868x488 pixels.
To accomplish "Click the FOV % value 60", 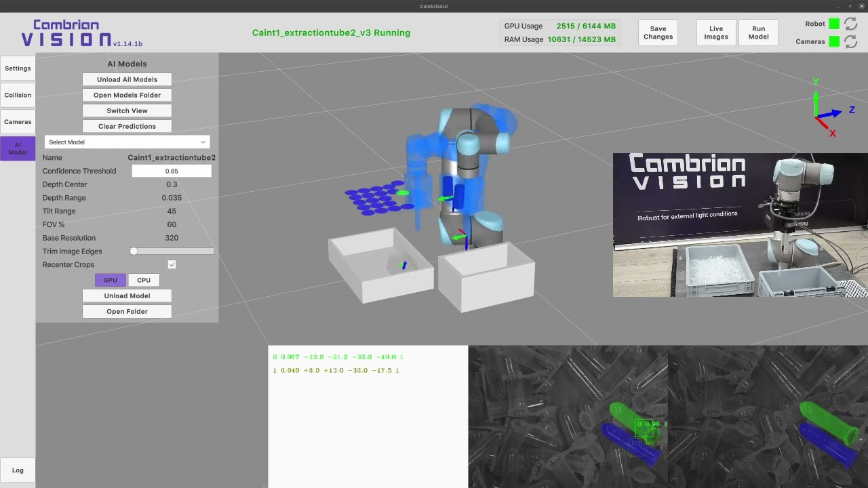I will (x=172, y=224).
